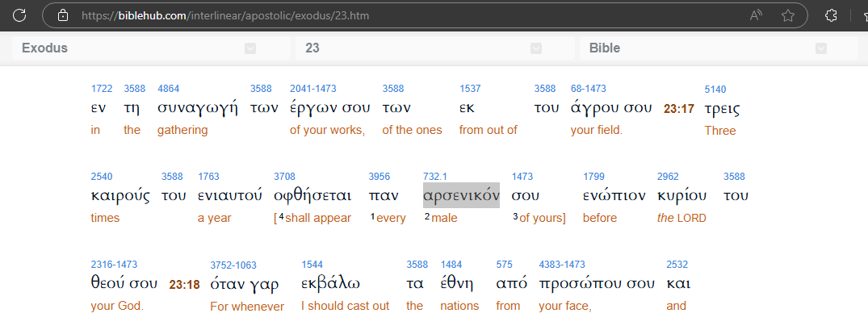Open the chapter 23 dropdown

click(x=535, y=48)
